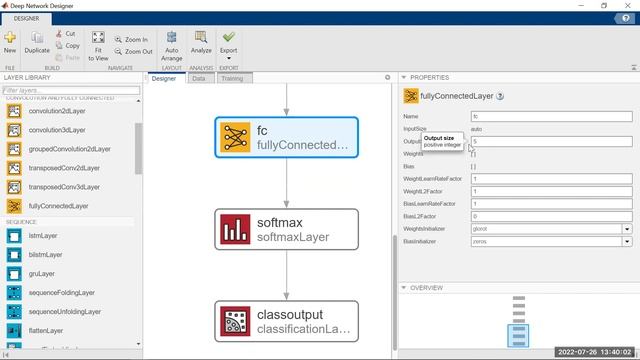Open fullyConnectedLayer help icon in properties
Viewport: 640px width, 360px height.
coord(500,96)
